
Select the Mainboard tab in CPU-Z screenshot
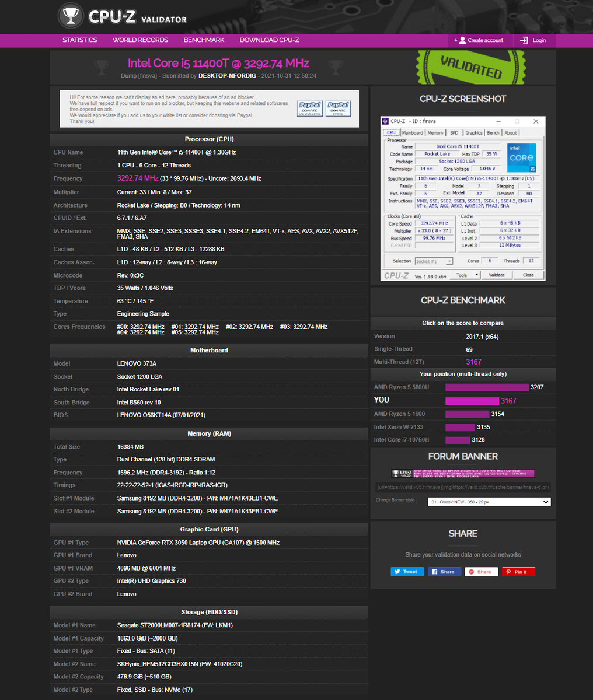412,133
